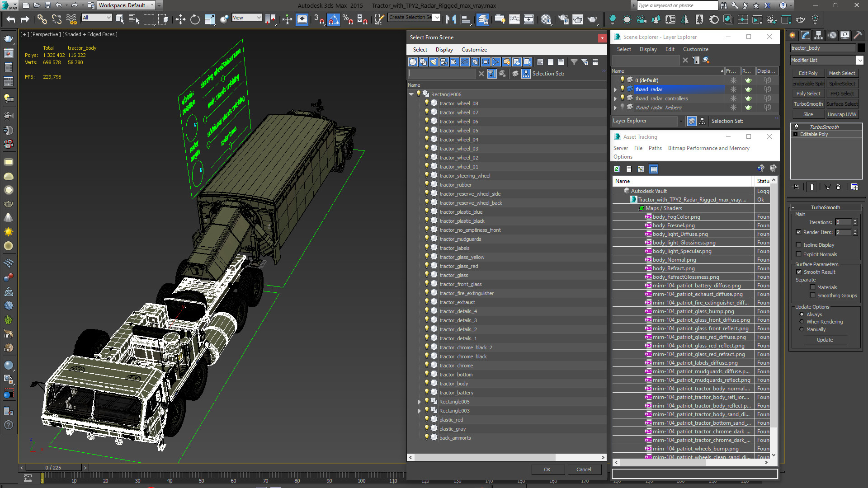This screenshot has height=488, width=868.
Task: Click the Pin Stack icon
Action: [x=796, y=187]
